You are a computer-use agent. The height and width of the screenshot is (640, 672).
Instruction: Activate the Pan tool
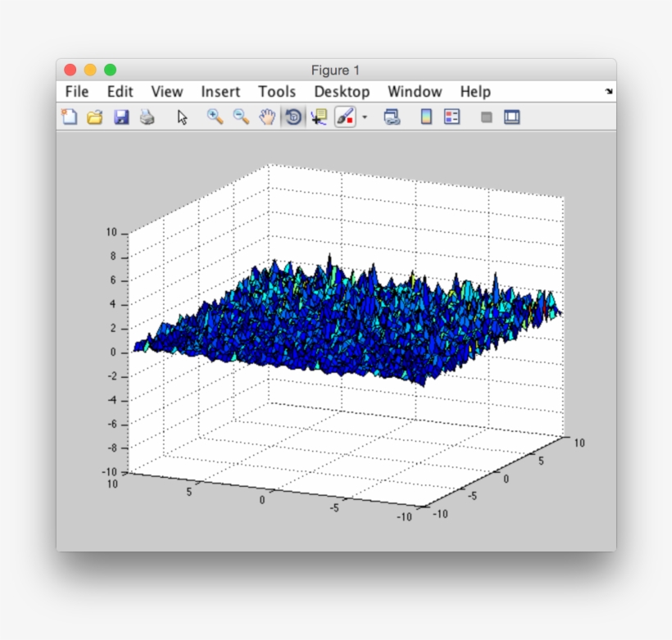coord(266,117)
